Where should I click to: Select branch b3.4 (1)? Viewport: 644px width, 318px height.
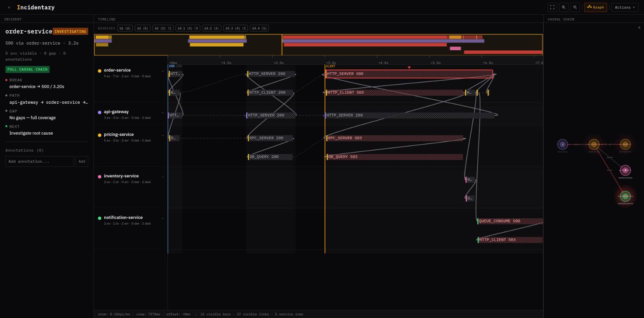click(259, 28)
